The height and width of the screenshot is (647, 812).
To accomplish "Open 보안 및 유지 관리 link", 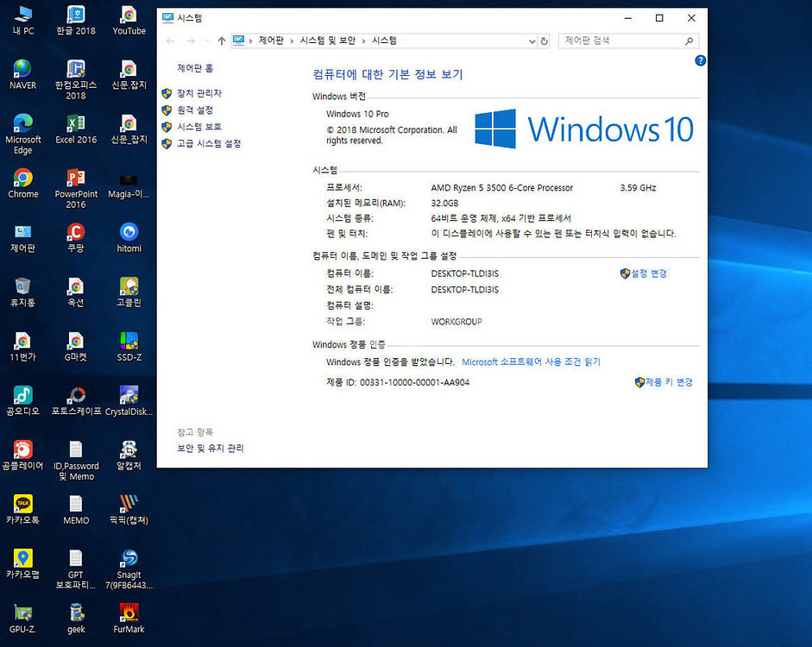I will 211,449.
